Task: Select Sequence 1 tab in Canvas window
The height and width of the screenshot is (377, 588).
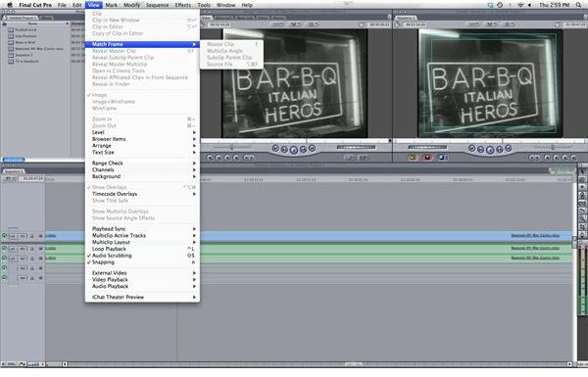Action: click(407, 18)
